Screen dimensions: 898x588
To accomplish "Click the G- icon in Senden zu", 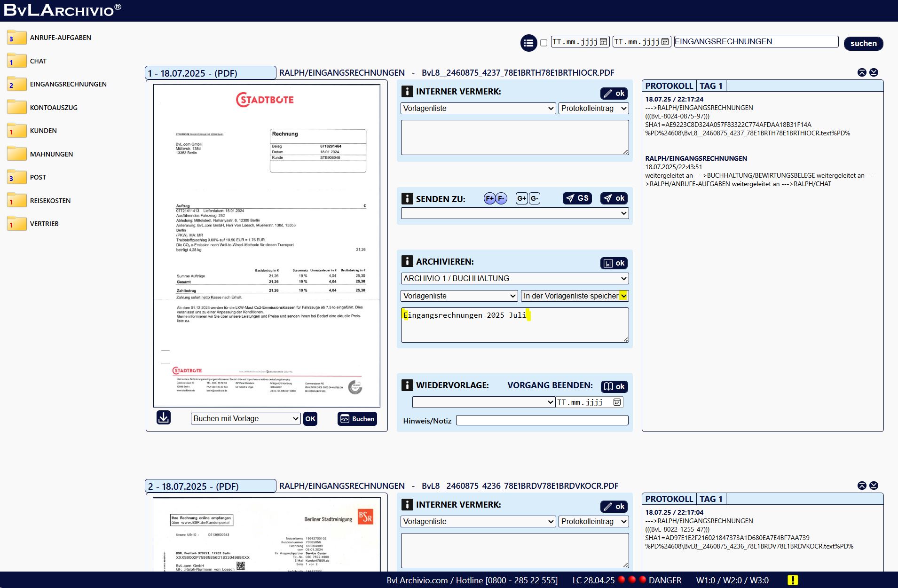I will 535,198.
